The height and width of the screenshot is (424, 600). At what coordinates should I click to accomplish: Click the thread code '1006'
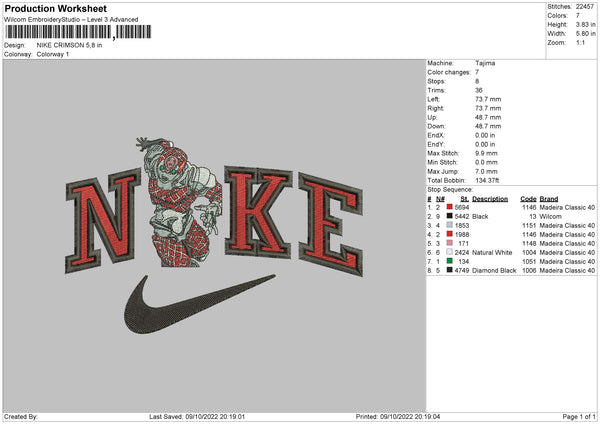pyautogui.click(x=529, y=270)
